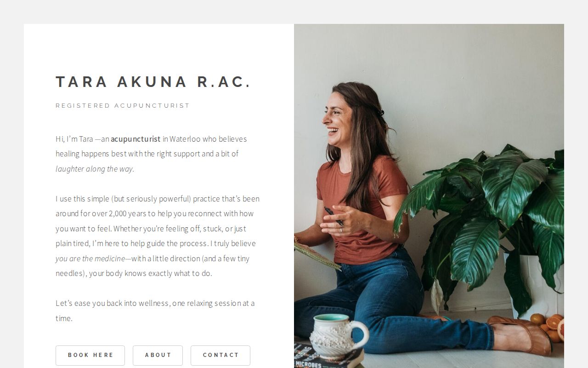Click the BOOK HERE button

tap(90, 355)
